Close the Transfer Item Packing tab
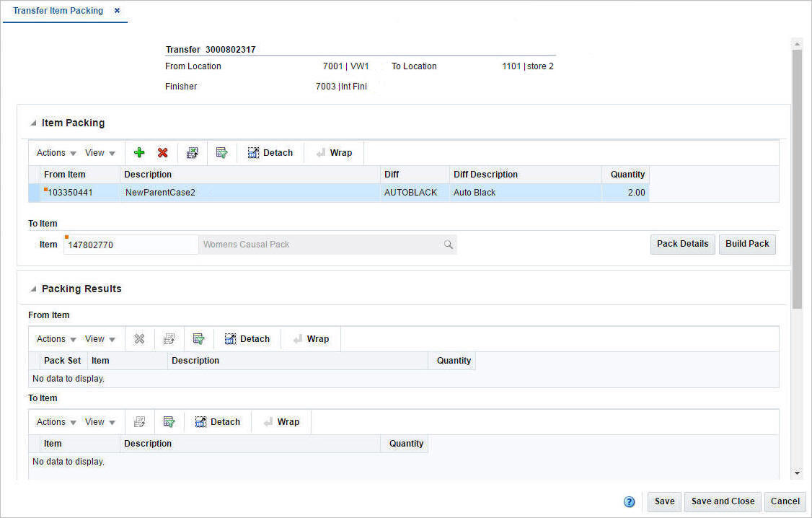Image resolution: width=812 pixels, height=518 pixels. pos(117,10)
